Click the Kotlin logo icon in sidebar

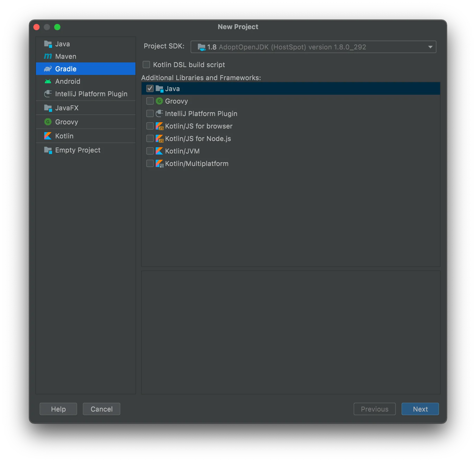pos(48,136)
